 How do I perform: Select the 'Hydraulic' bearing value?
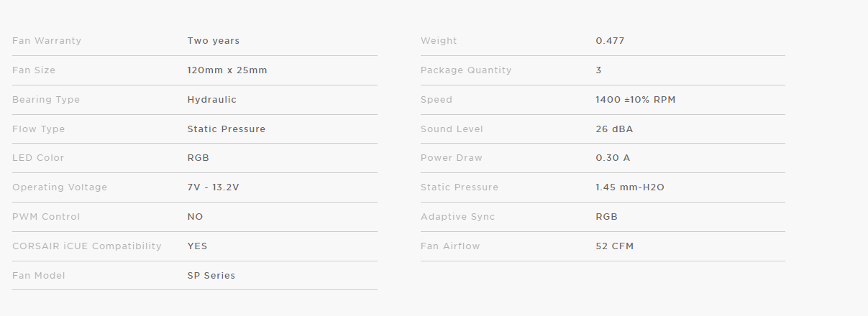click(212, 100)
